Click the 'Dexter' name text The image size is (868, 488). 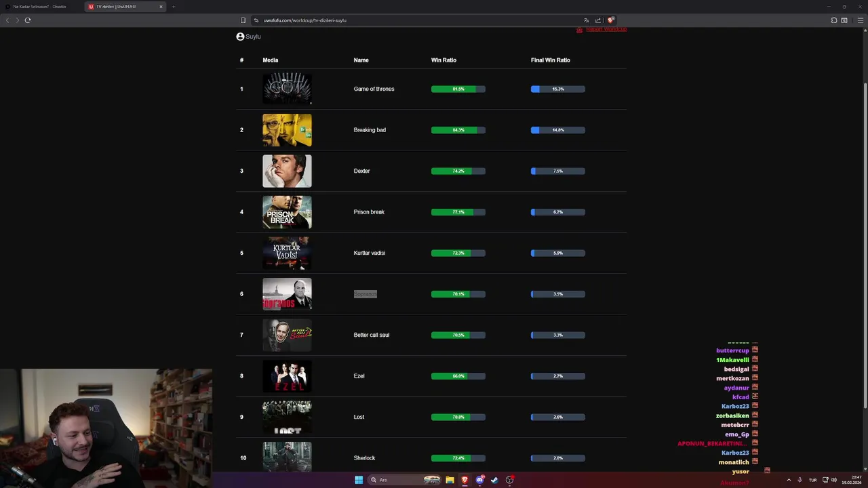pos(361,171)
